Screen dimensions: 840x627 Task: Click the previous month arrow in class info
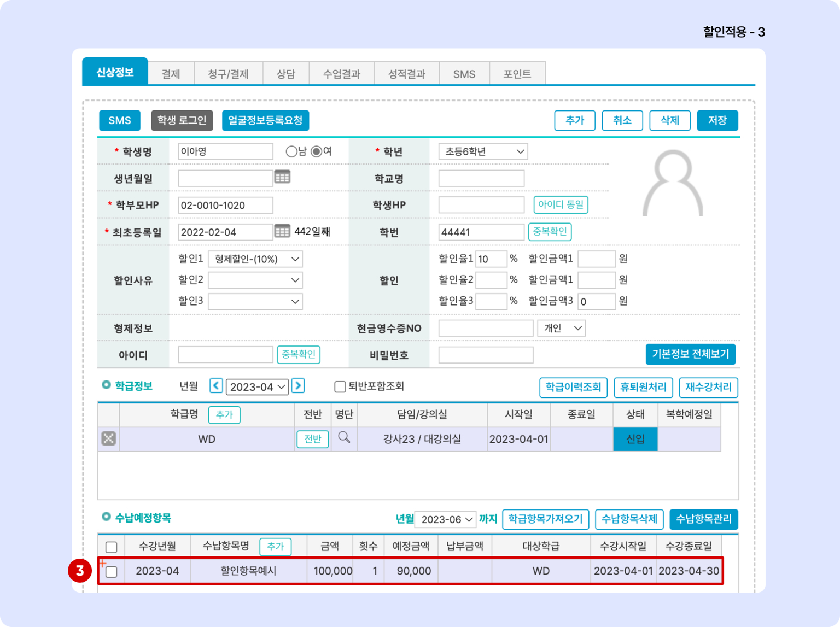point(216,386)
